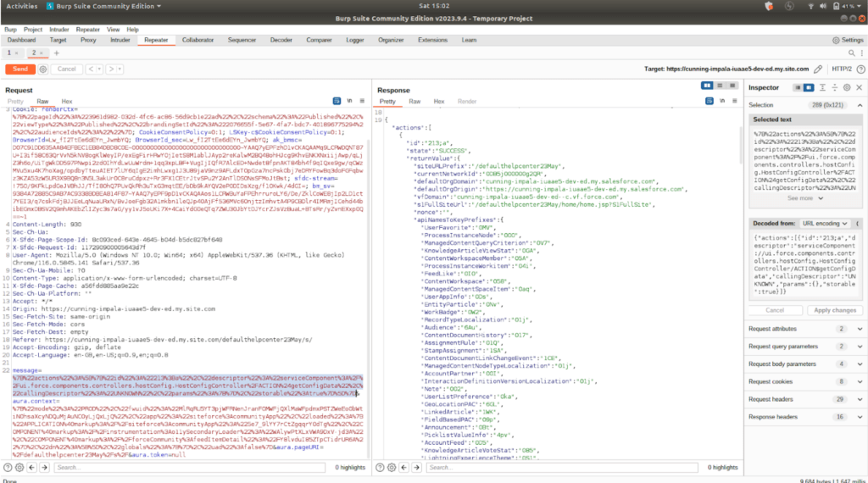Open Repeater request send settings gear
The height and width of the screenshot is (483, 868).
(42, 69)
